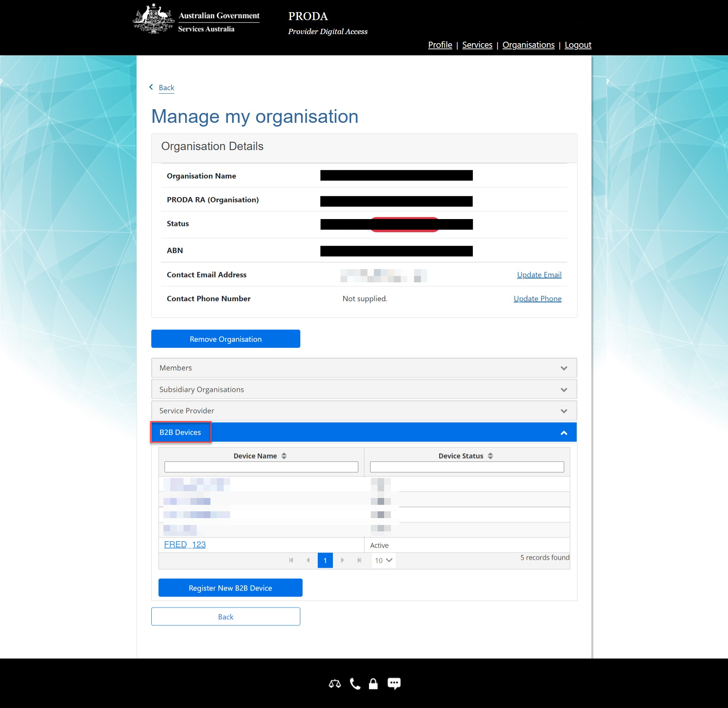Expand the Members section

(x=364, y=368)
